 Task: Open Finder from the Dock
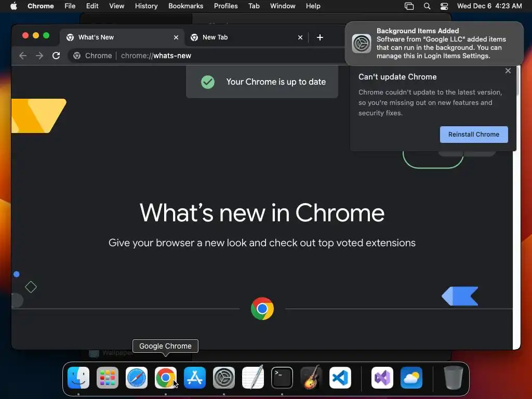coord(78,378)
